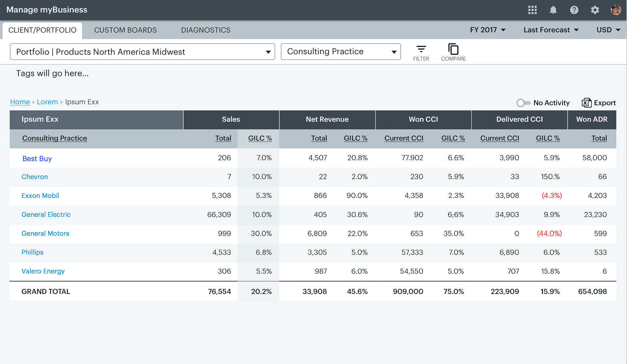Screen dimensions: 627x364
Task: Sort by Won CCI GILC % header
Action: tap(453, 138)
